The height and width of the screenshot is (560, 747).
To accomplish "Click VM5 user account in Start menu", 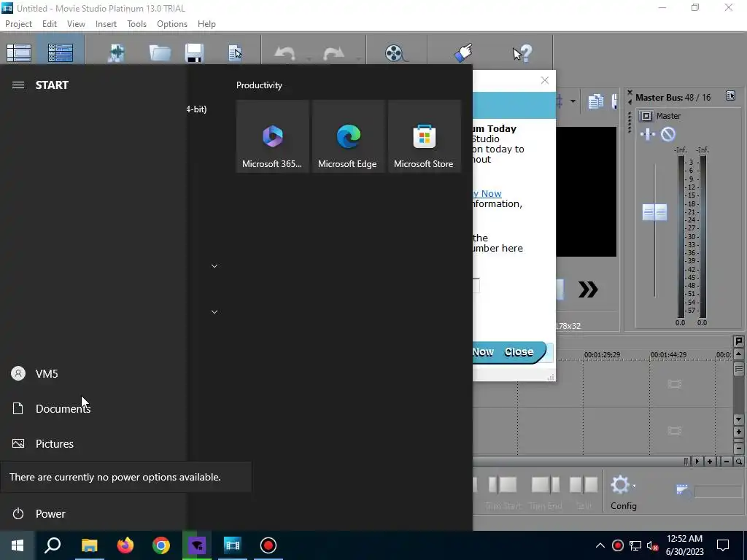I will click(x=93, y=373).
